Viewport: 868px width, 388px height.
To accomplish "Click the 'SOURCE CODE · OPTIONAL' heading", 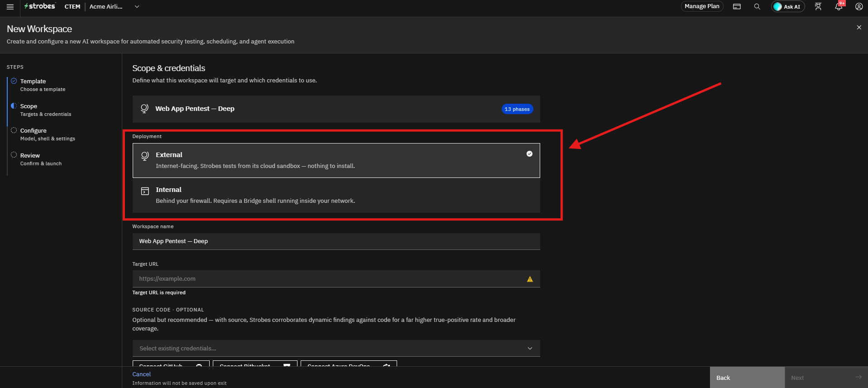I will pos(168,310).
